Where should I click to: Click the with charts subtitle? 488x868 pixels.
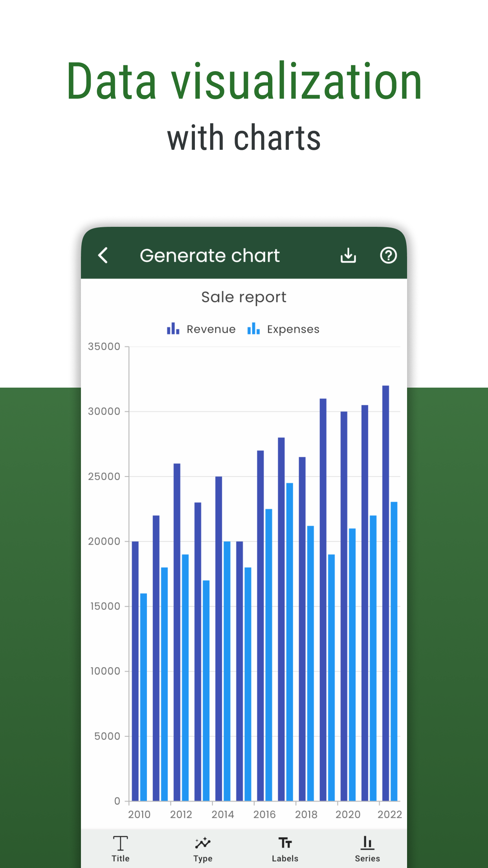(x=244, y=138)
